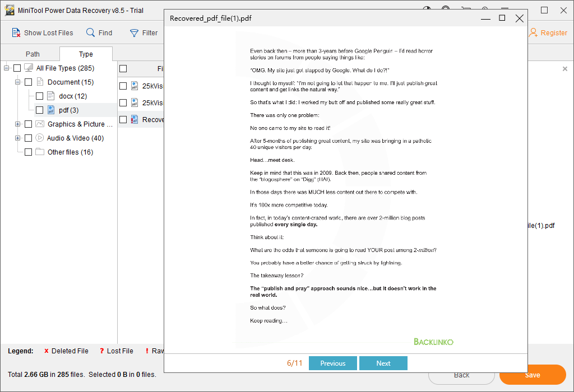Click the computer icon beside All File Types
The height and width of the screenshot is (392, 574).
(x=29, y=68)
